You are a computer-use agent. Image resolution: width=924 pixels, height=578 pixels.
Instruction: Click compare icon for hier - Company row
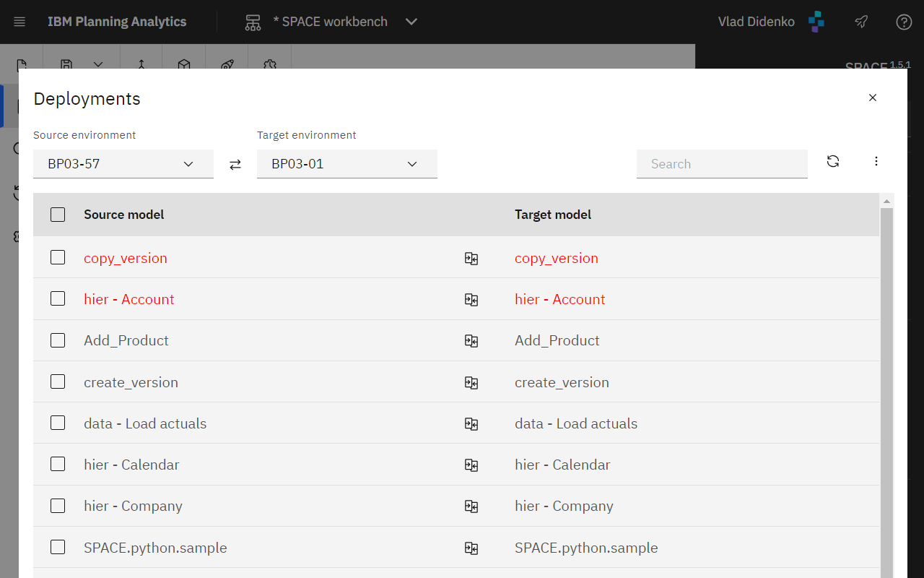click(471, 506)
